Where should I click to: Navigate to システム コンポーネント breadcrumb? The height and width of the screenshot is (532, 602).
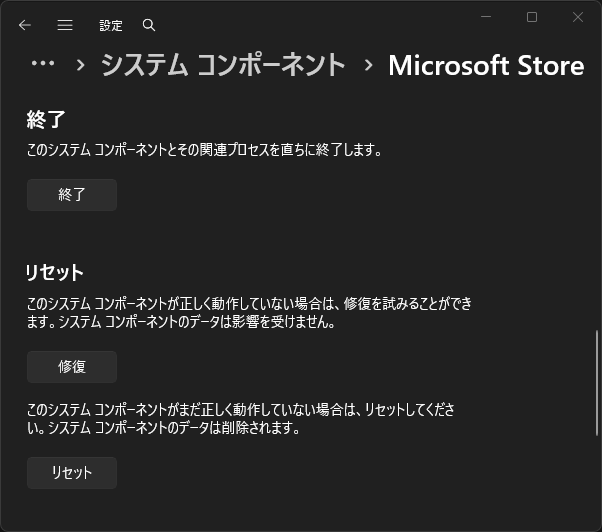(223, 65)
